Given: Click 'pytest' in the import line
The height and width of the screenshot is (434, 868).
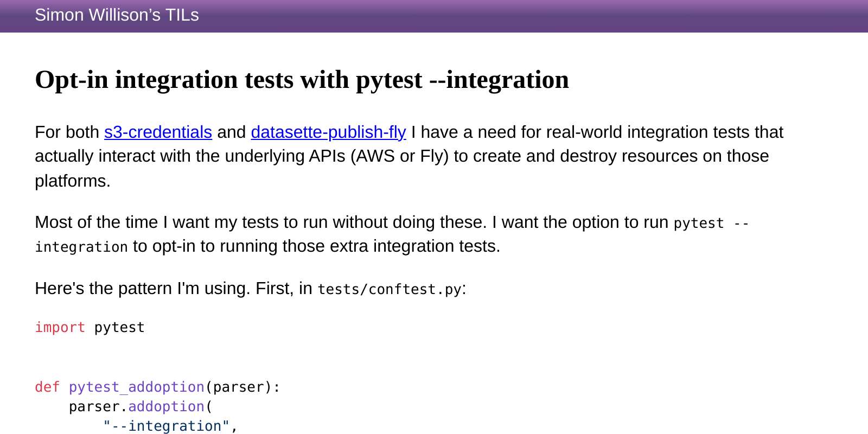Looking at the screenshot, I should pyautogui.click(x=119, y=328).
